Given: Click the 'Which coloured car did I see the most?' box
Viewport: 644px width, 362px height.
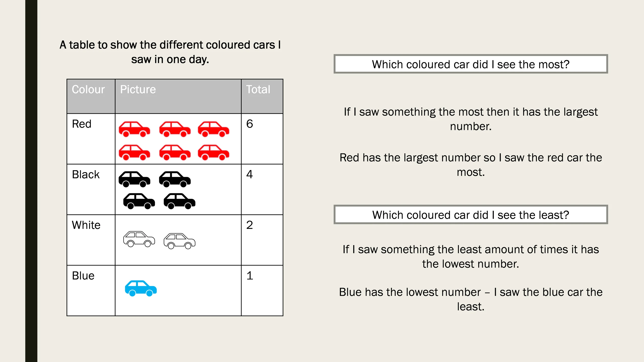Looking at the screenshot, I should [x=471, y=64].
